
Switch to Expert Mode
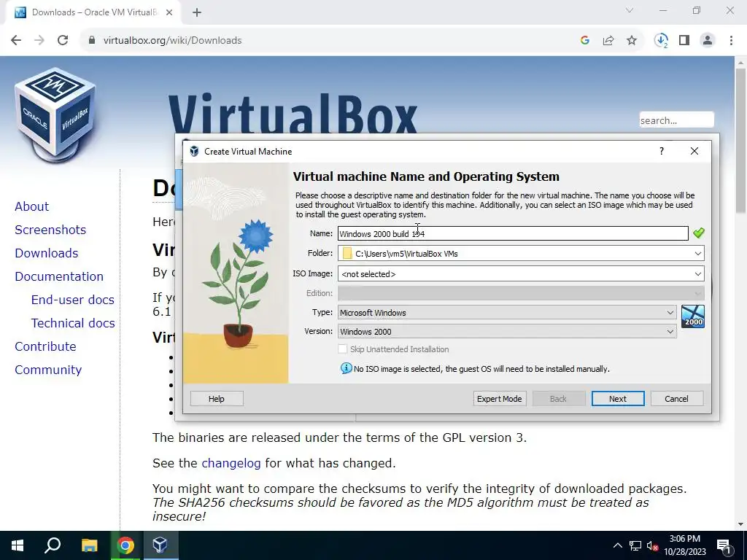pos(499,399)
